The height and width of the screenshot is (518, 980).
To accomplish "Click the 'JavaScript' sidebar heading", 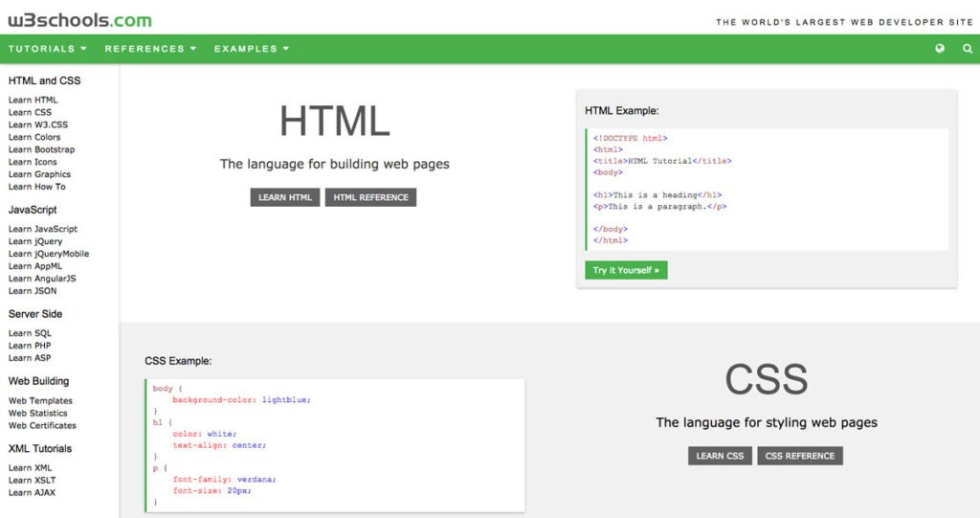I will (33, 210).
